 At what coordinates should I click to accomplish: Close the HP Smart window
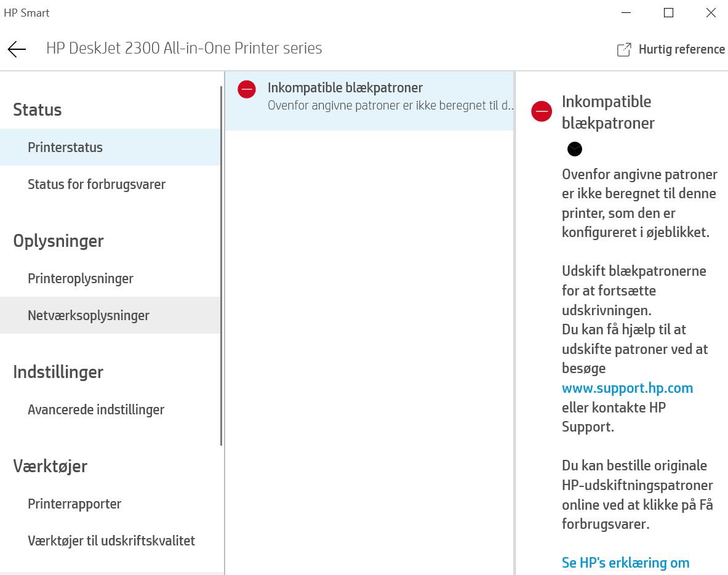[x=710, y=13]
